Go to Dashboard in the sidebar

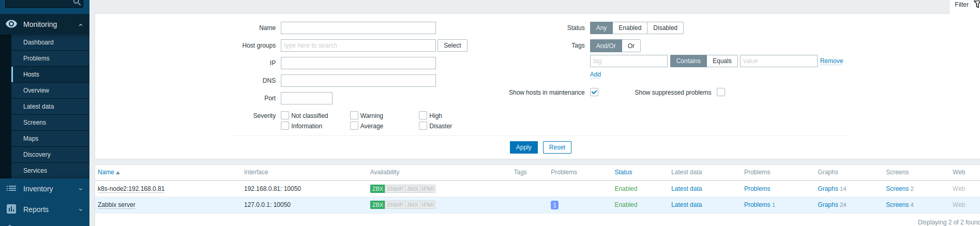point(38,42)
